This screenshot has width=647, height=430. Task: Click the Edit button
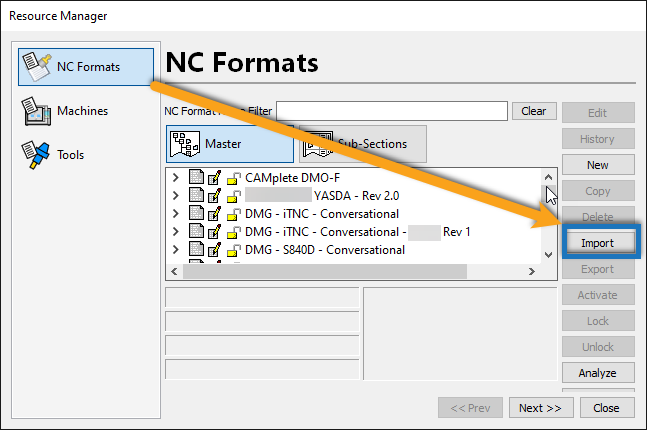pos(598,113)
